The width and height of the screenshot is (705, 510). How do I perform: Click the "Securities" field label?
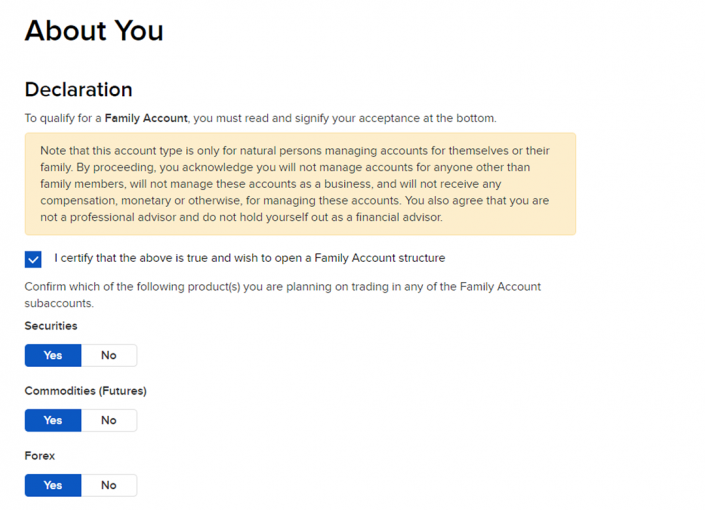tap(51, 326)
